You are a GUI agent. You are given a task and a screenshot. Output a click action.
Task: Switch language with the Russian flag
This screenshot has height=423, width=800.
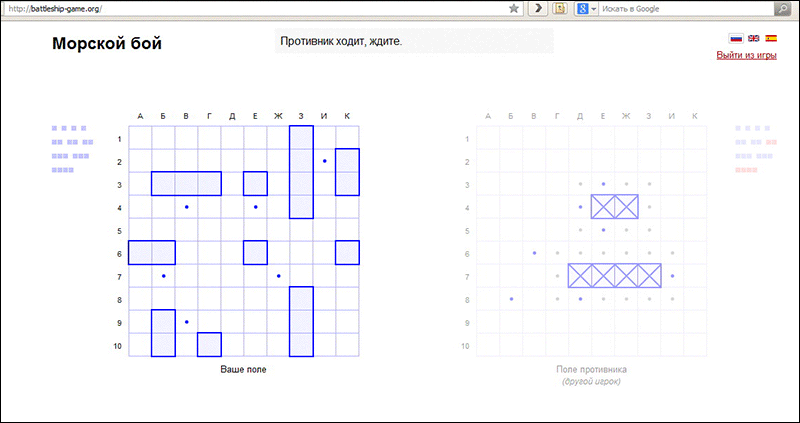(x=736, y=38)
